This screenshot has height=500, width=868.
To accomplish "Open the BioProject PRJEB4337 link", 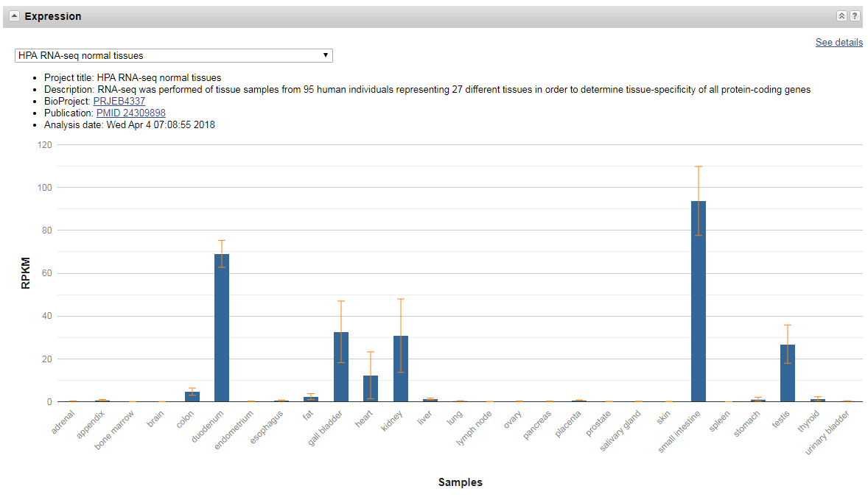I will tap(119, 101).
